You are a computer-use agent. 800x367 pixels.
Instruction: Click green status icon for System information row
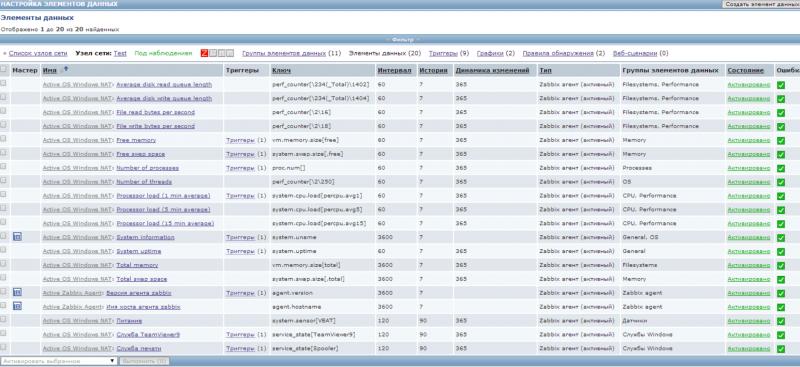coord(781,237)
